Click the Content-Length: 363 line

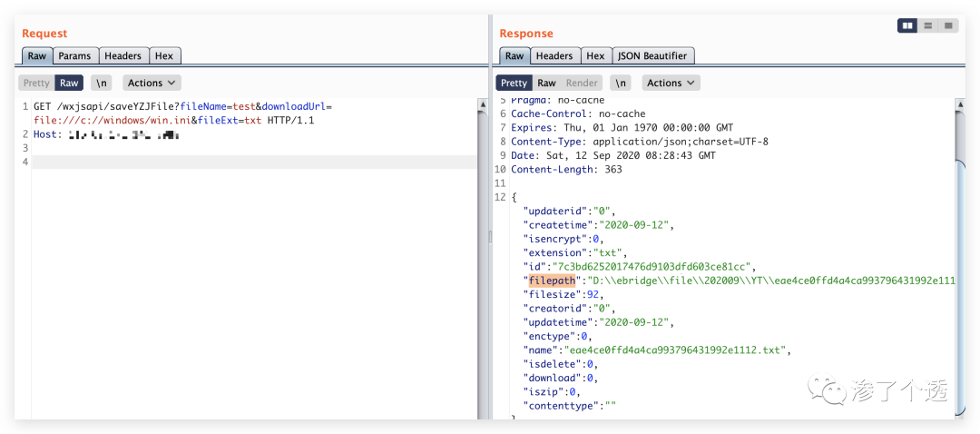click(566, 170)
